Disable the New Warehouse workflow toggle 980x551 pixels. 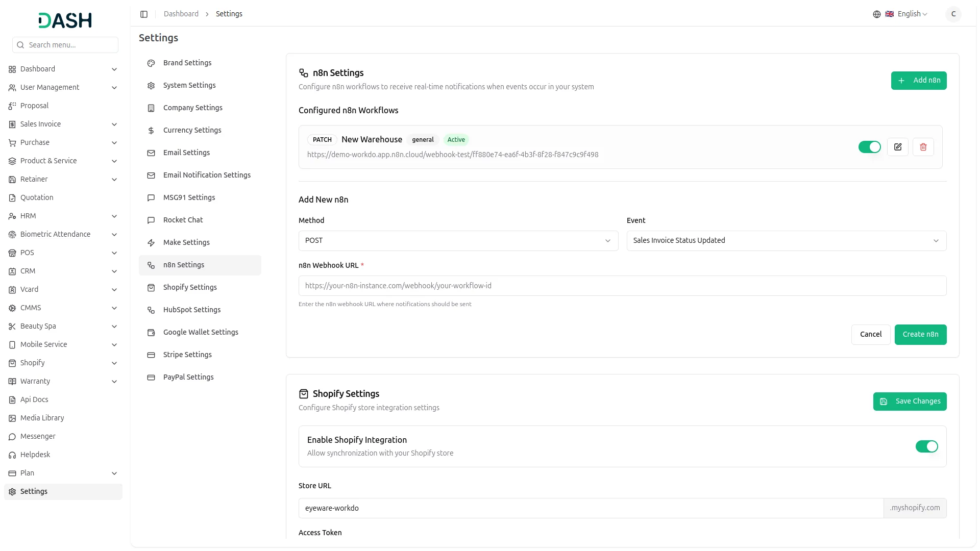click(x=869, y=147)
